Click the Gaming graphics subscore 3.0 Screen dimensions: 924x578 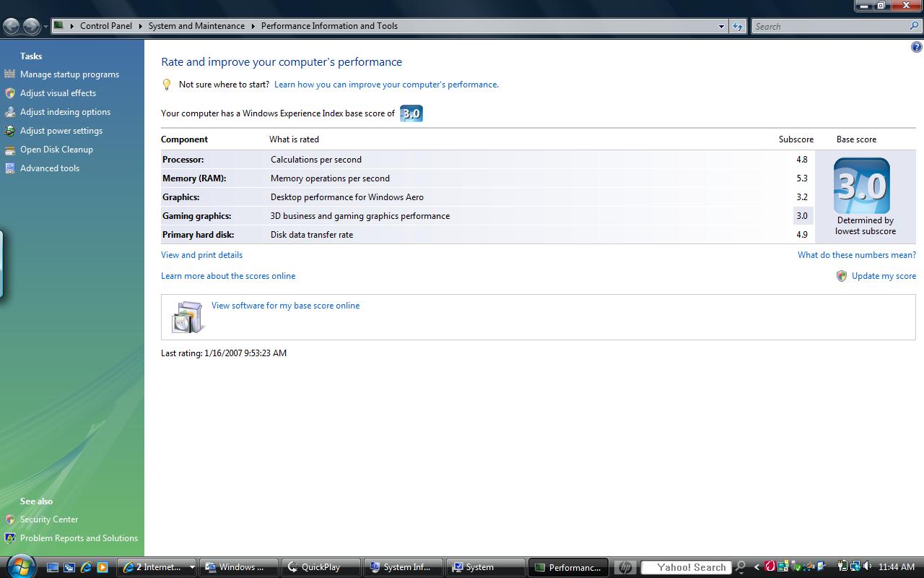pyautogui.click(x=802, y=216)
